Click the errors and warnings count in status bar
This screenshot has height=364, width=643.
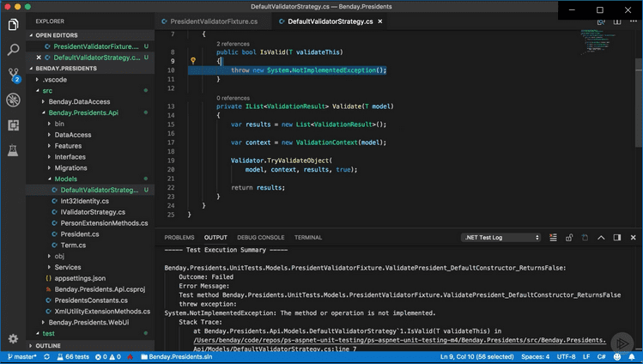point(108,356)
